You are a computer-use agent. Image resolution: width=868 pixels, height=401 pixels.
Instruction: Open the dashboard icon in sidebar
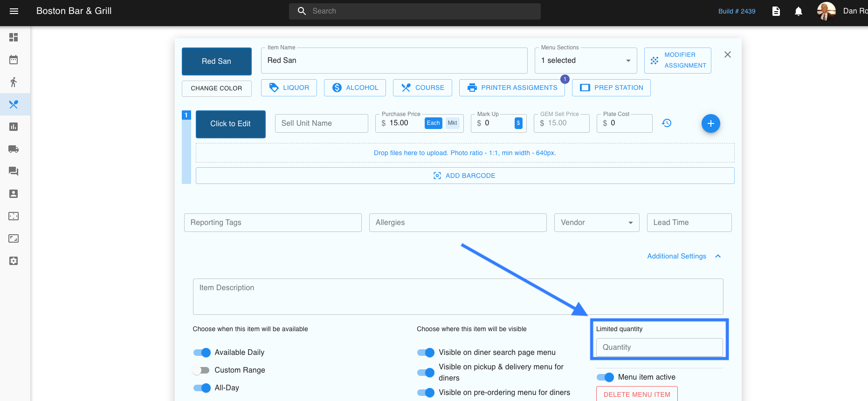click(x=14, y=37)
